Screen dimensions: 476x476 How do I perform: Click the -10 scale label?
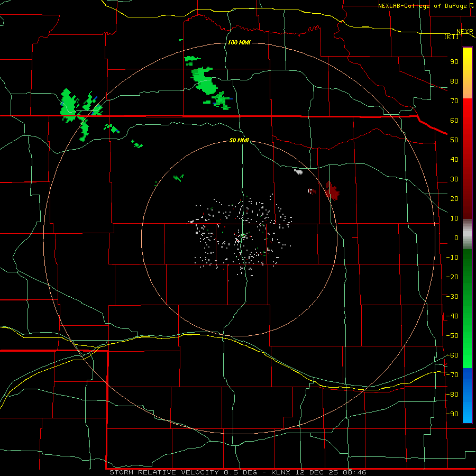[452, 258]
